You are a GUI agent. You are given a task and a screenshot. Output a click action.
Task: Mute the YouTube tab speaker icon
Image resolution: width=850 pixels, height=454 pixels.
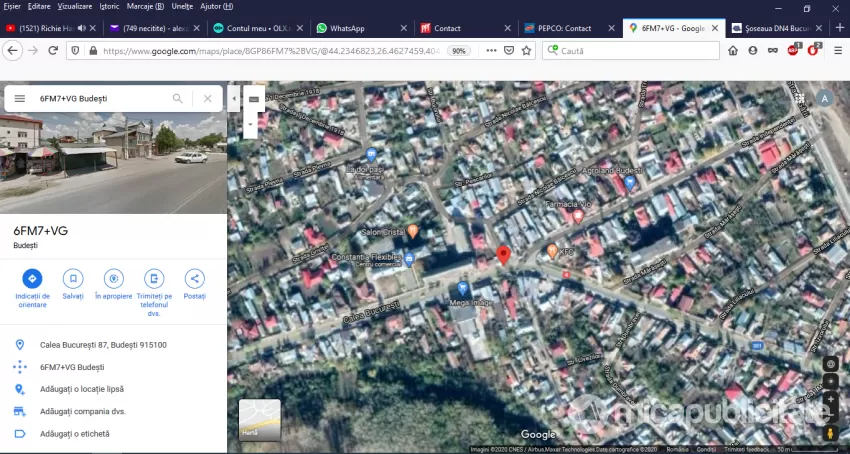[82, 28]
